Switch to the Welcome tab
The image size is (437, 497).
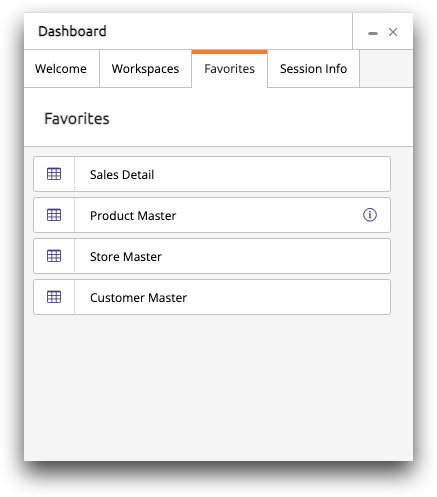(61, 69)
